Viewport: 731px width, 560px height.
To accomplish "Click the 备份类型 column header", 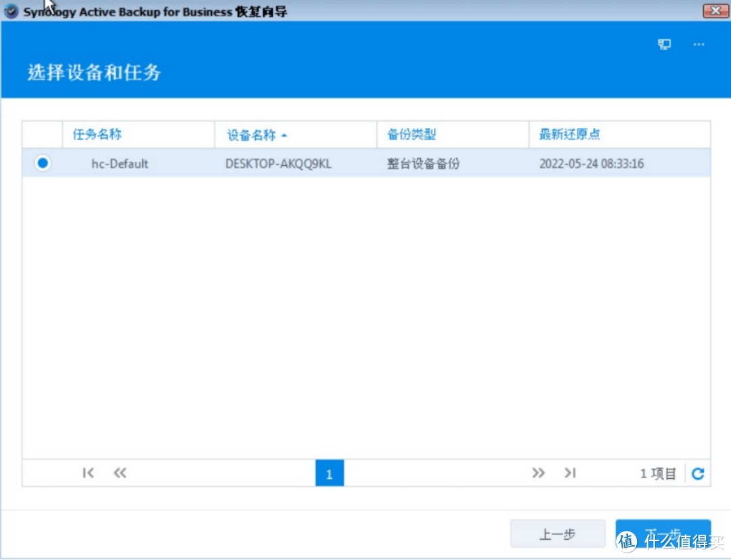I will click(412, 134).
